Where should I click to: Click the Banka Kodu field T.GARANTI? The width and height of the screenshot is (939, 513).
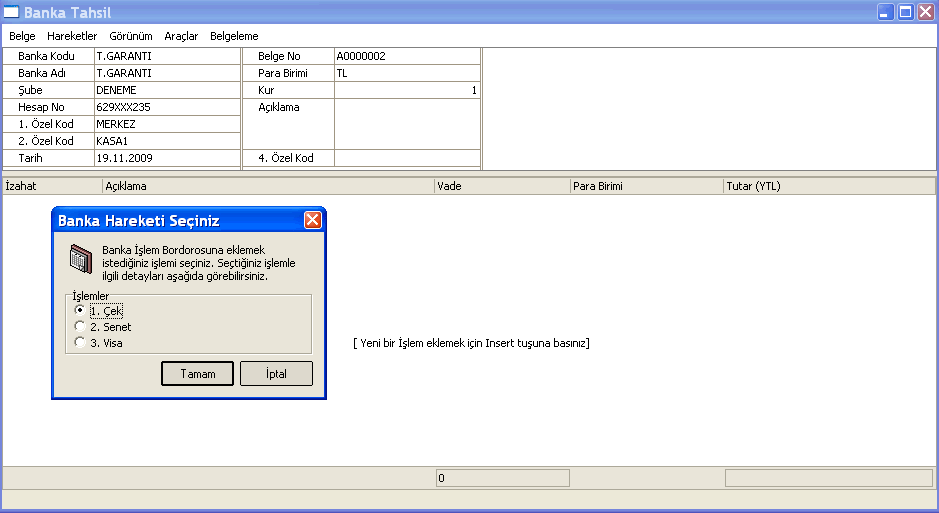coord(167,56)
